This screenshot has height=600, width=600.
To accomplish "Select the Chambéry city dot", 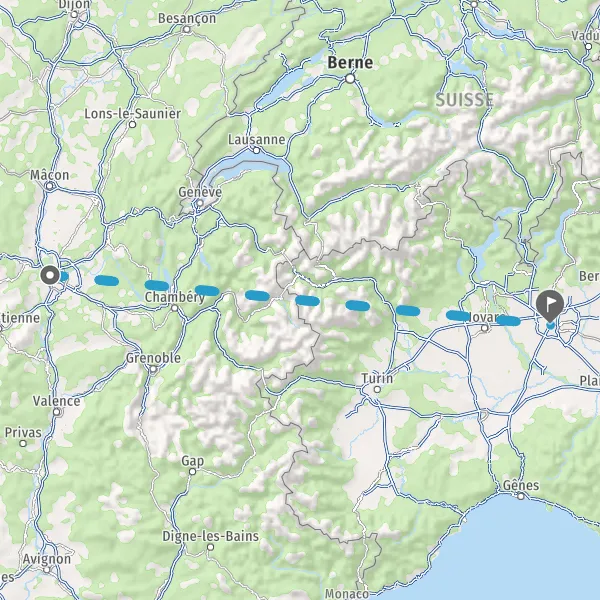I will [x=174, y=308].
